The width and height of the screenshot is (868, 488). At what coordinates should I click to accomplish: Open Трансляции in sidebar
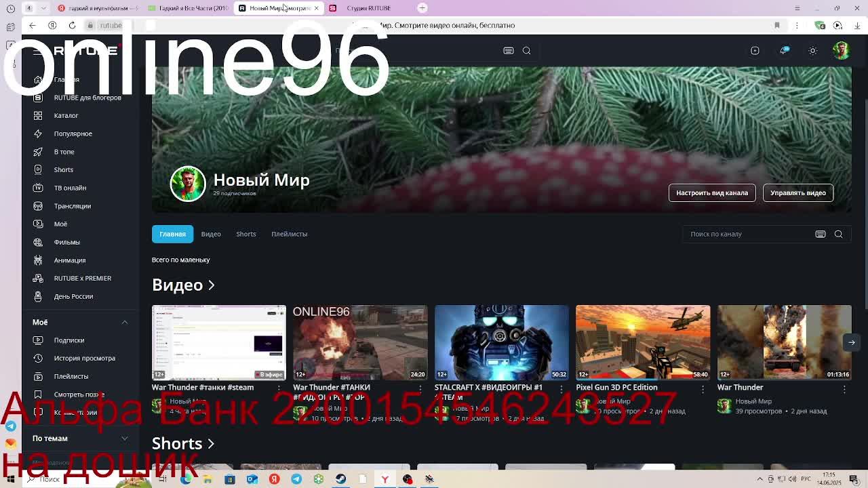80,206
